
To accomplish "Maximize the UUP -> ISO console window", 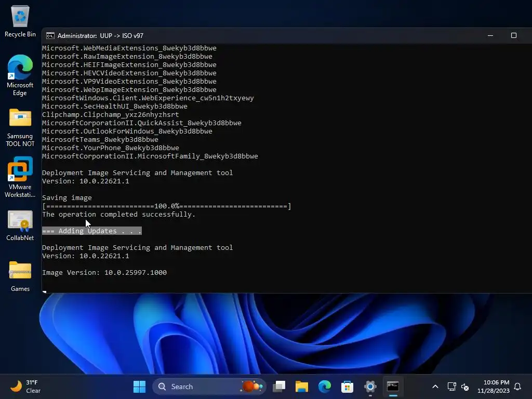I will pyautogui.click(x=514, y=36).
